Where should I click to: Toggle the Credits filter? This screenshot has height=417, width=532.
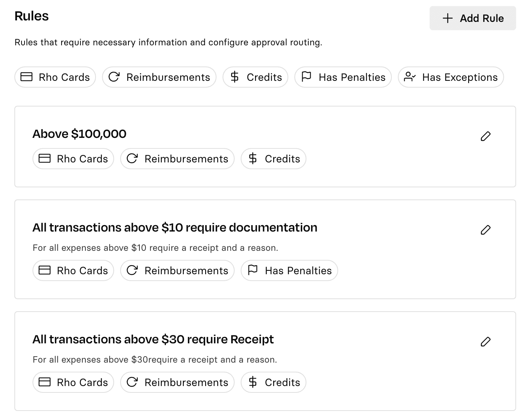click(x=255, y=77)
